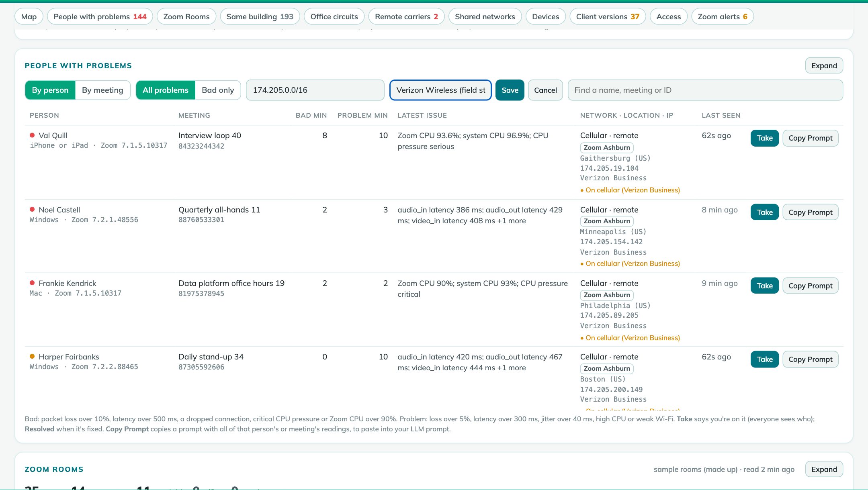Open the Devices tab
This screenshot has height=490, width=868.
(545, 16)
